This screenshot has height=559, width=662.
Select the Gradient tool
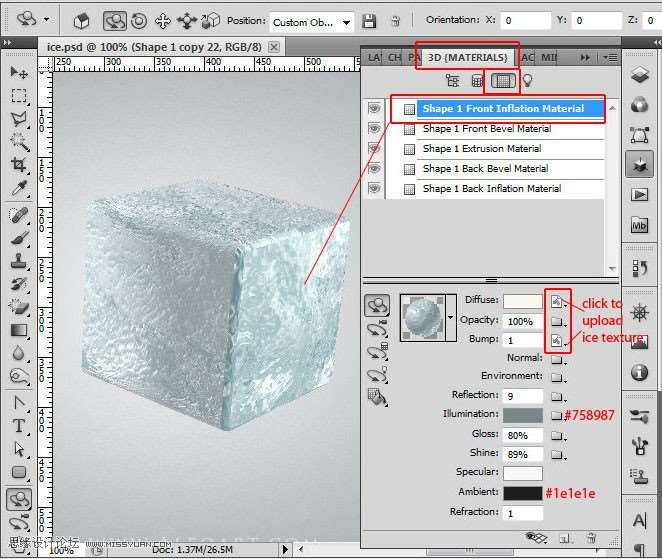(18, 330)
